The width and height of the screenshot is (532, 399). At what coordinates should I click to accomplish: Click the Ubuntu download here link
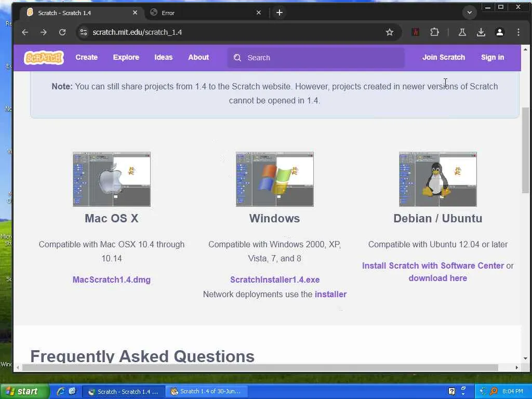click(x=437, y=278)
